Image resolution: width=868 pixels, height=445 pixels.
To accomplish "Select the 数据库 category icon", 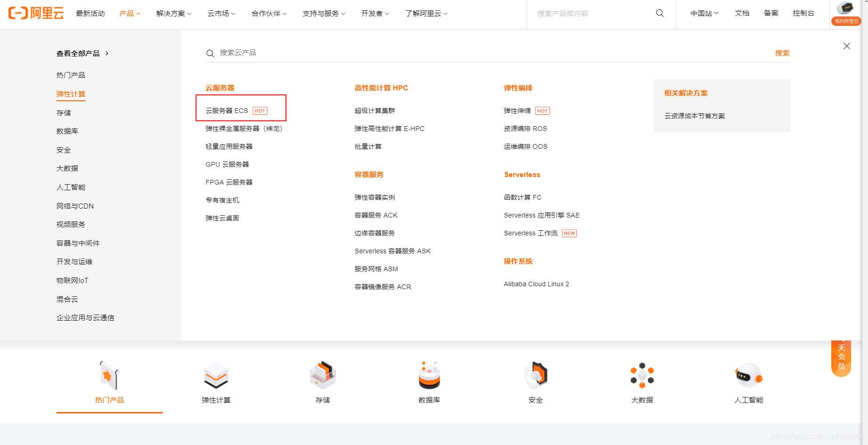I will [429, 375].
